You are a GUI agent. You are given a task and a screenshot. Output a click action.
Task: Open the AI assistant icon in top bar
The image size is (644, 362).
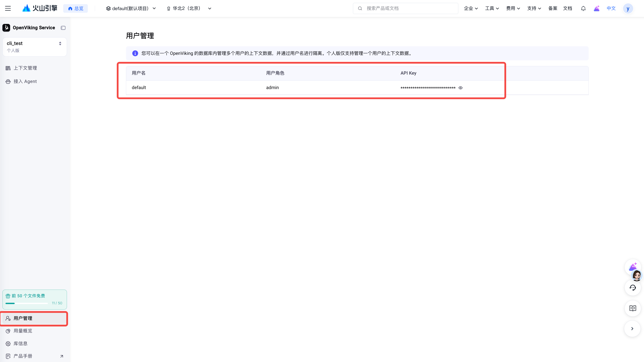597,9
